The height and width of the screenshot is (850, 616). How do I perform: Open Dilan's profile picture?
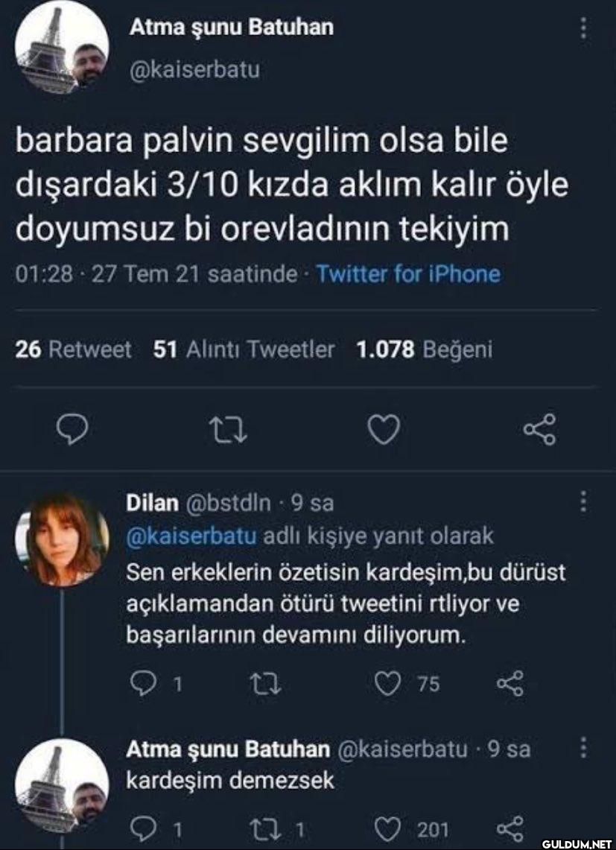(61, 540)
